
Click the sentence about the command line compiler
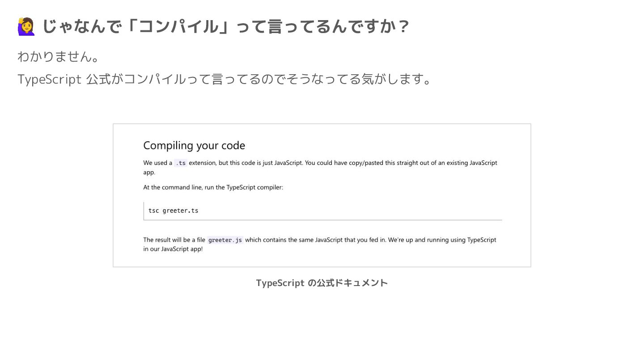tap(213, 187)
